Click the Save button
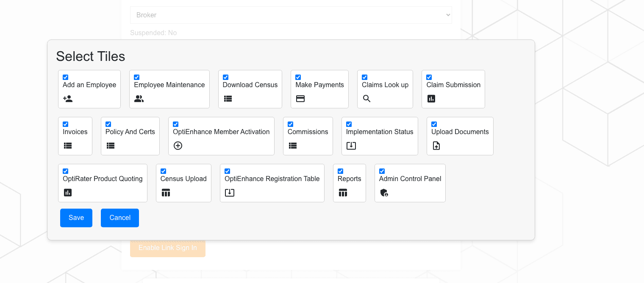The image size is (644, 283). point(76,217)
